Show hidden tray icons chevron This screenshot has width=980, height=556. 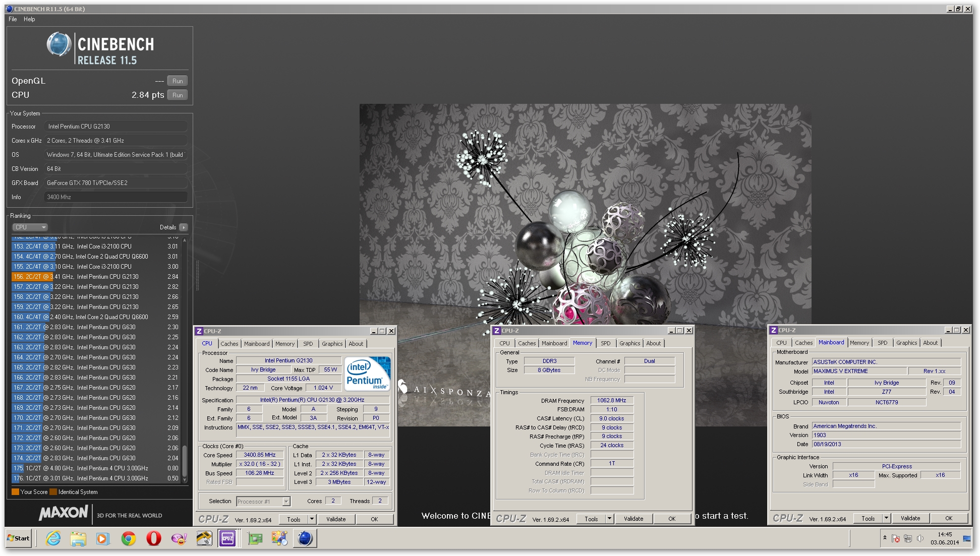(x=885, y=538)
